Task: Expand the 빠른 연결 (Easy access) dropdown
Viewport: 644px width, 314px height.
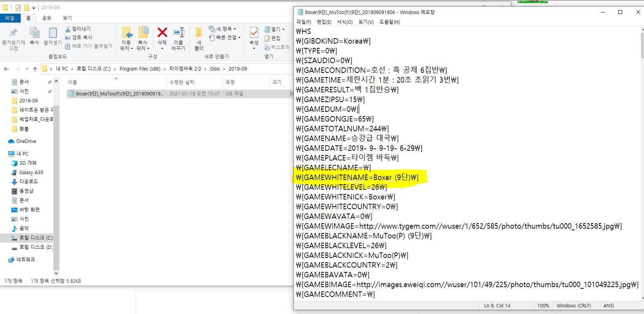Action: tap(225, 37)
